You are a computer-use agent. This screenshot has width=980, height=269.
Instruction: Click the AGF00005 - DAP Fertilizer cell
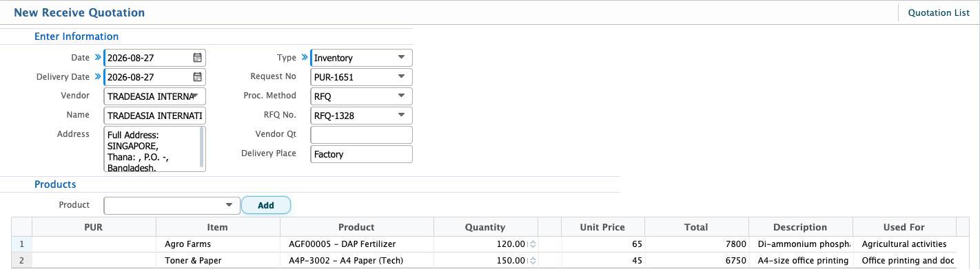pyautogui.click(x=357, y=244)
